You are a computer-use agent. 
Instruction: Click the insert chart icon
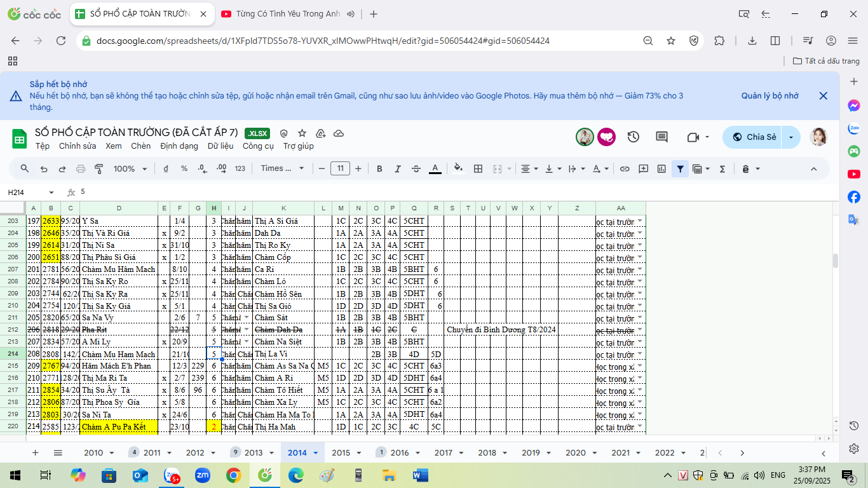click(661, 168)
